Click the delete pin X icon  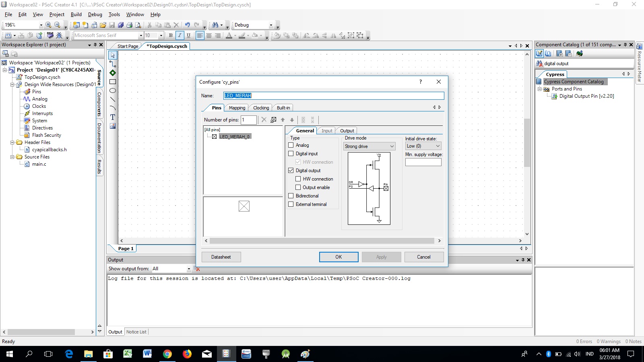tap(264, 120)
